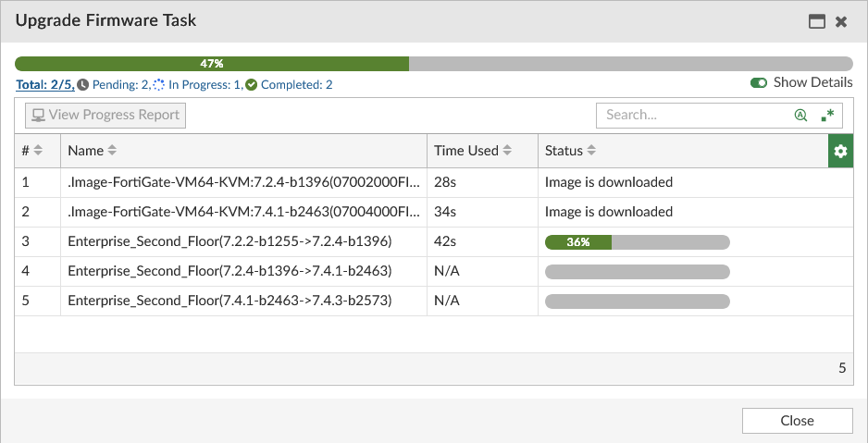
Task: Enable the regex search icon
Action: (x=826, y=116)
